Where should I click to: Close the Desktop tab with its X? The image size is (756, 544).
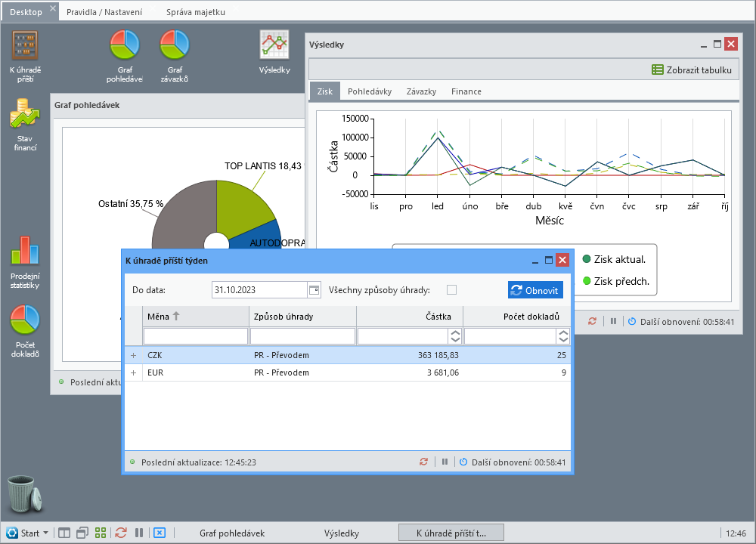[53, 8]
